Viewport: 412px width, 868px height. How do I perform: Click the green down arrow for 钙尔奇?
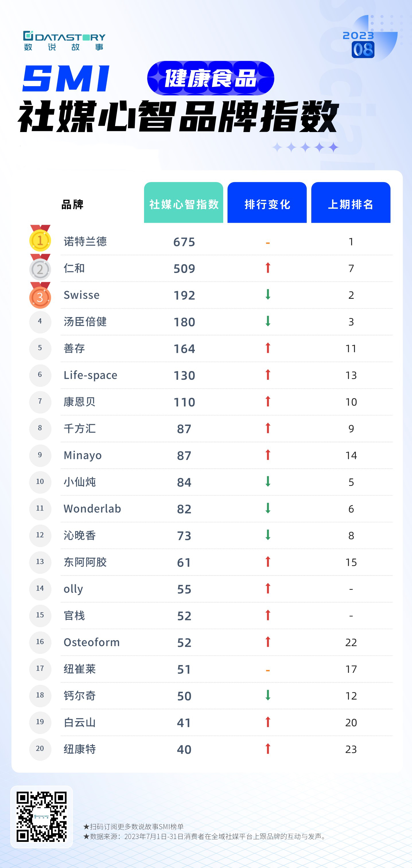click(268, 695)
